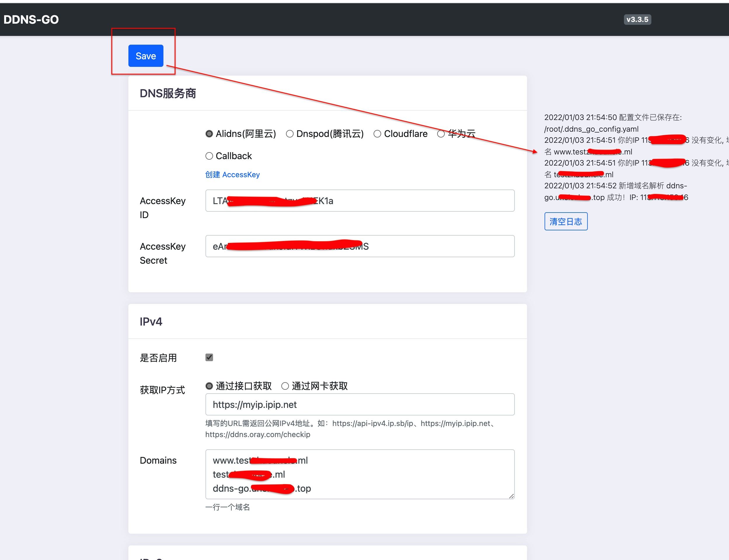
Task: Click the blue Save button
Action: click(146, 56)
